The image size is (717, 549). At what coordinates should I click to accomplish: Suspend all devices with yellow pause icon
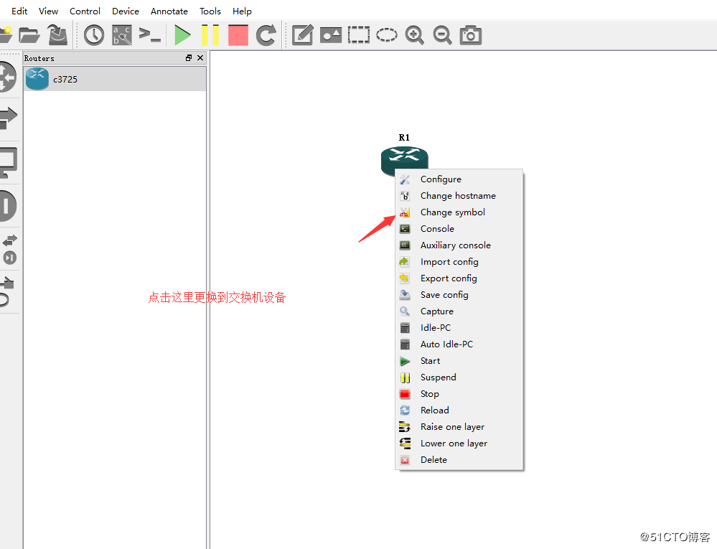tap(210, 35)
